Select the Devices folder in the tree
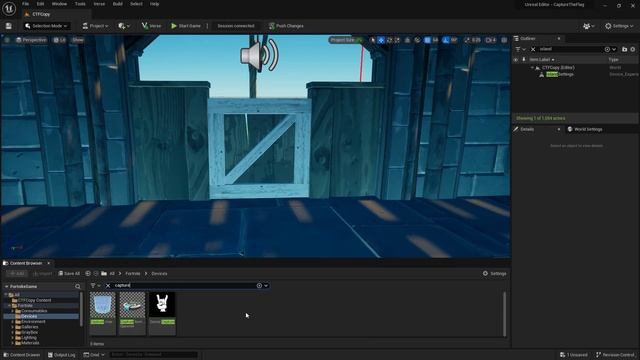640x360 pixels. pyautogui.click(x=29, y=316)
